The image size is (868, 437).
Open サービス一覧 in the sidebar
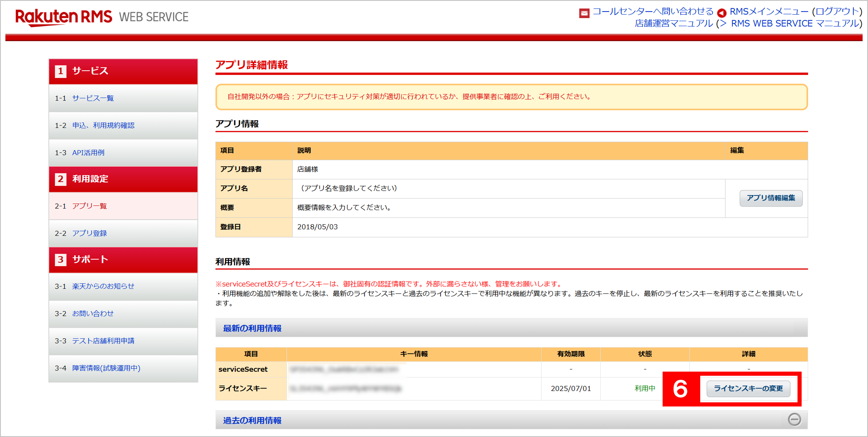point(93,98)
